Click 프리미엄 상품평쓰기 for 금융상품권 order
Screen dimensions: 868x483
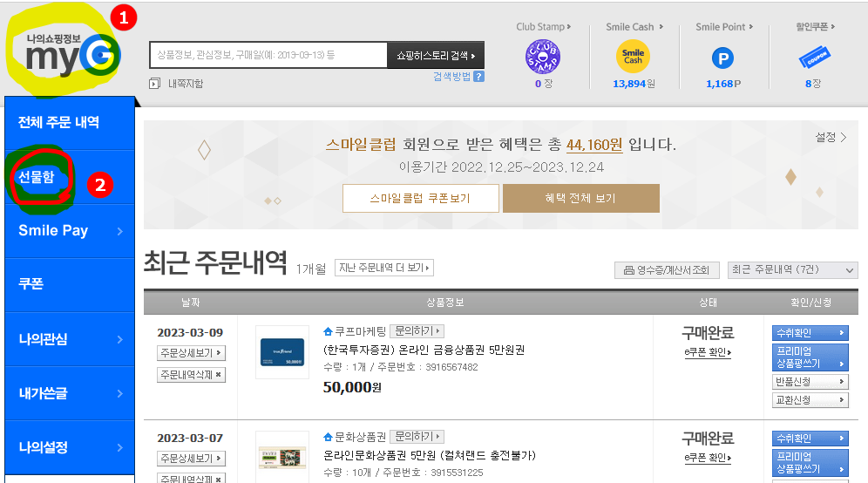[x=810, y=357]
